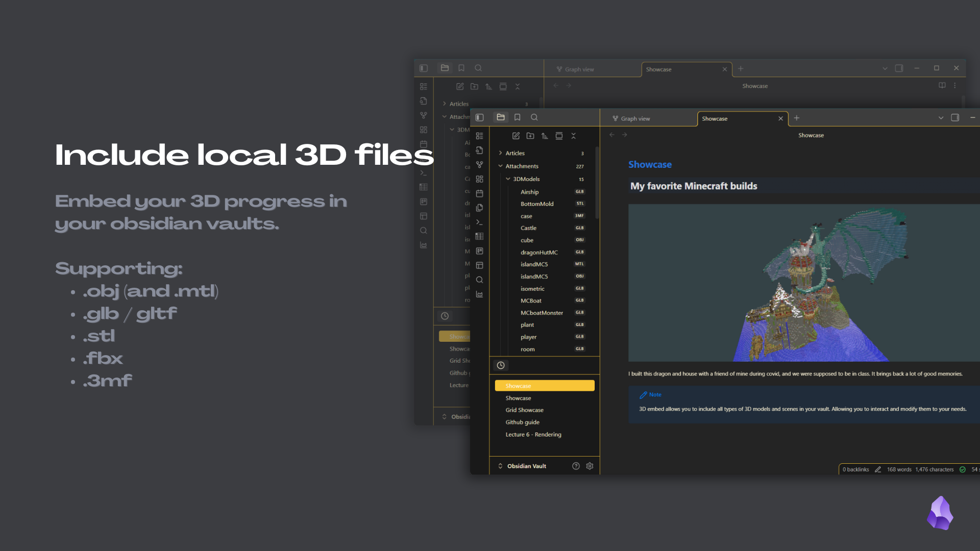Screen dimensions: 980x551
Task: Click 0 backlinks in status bar
Action: pos(855,469)
